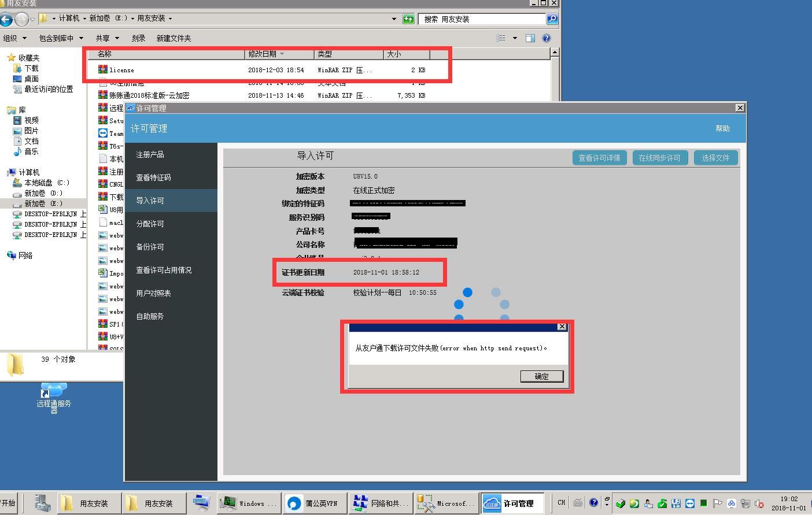Click the 开始 start button
812x515 pixels.
[x=8, y=503]
